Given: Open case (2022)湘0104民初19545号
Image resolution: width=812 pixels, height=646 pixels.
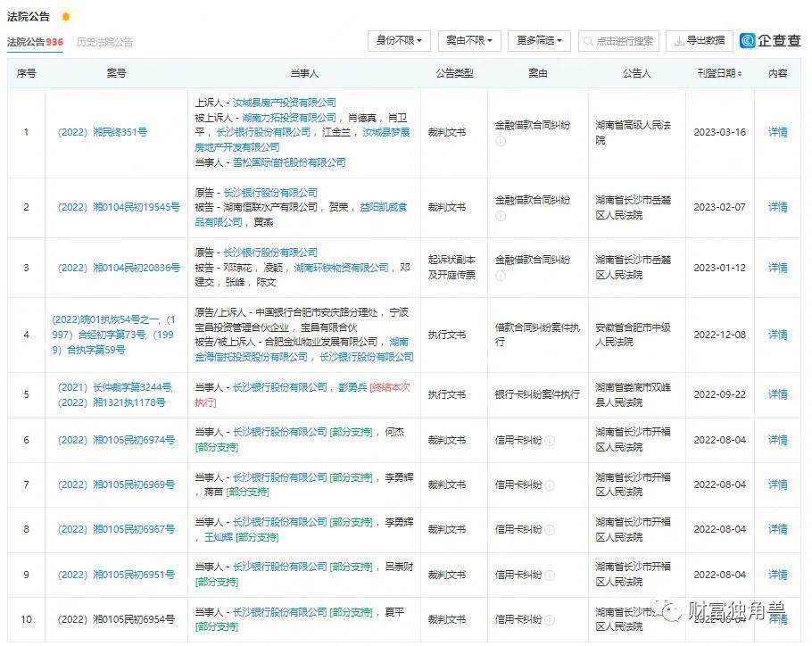Looking at the screenshot, I should (x=119, y=208).
